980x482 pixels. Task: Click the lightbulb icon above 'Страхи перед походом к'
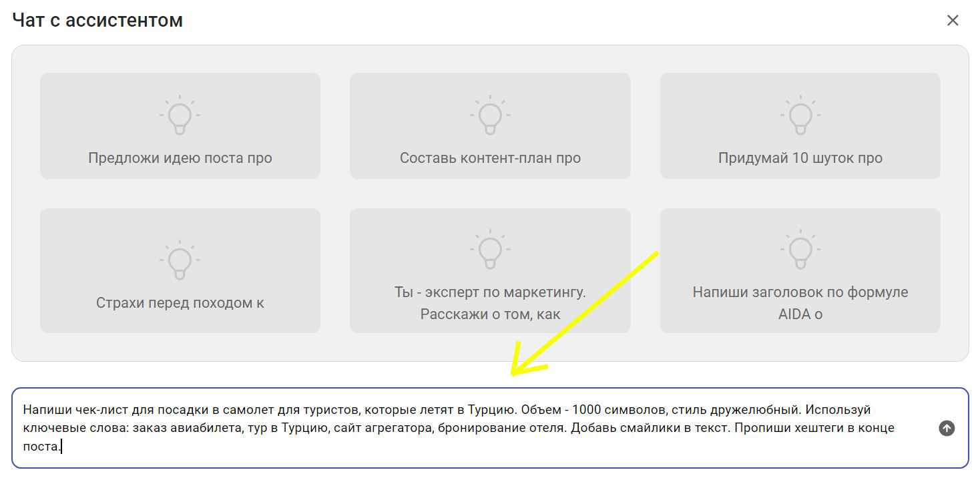pyautogui.click(x=180, y=260)
